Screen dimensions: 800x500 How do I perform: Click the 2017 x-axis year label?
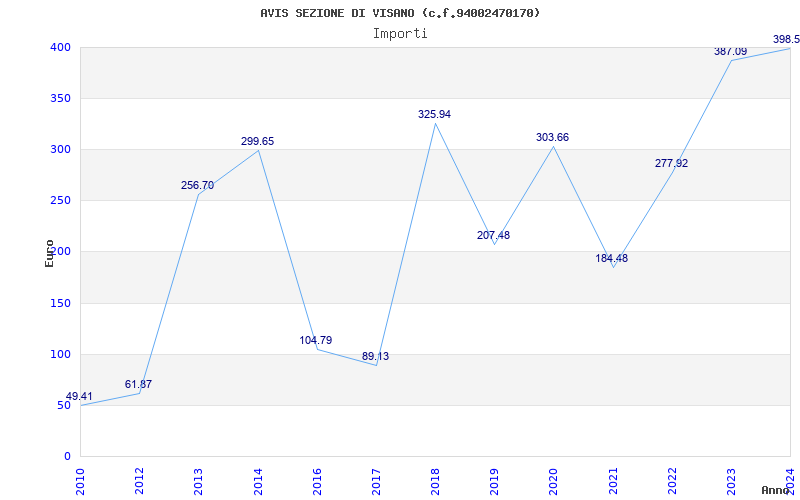click(x=376, y=481)
